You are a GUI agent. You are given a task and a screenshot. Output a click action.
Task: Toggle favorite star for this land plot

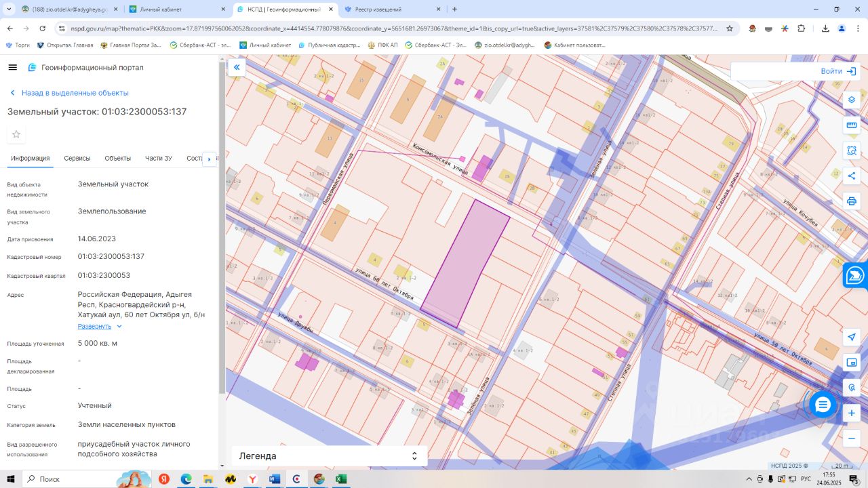pos(16,134)
